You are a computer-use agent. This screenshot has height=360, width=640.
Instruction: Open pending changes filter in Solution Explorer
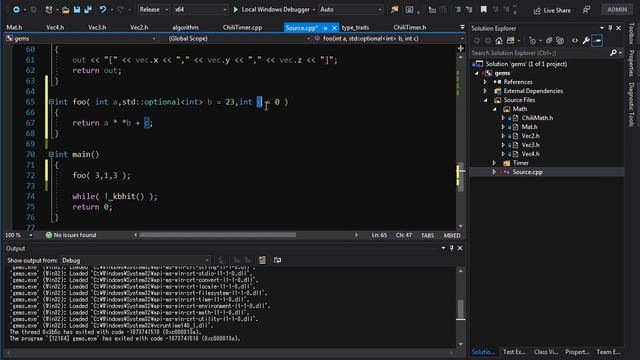pyautogui.click(x=532, y=40)
